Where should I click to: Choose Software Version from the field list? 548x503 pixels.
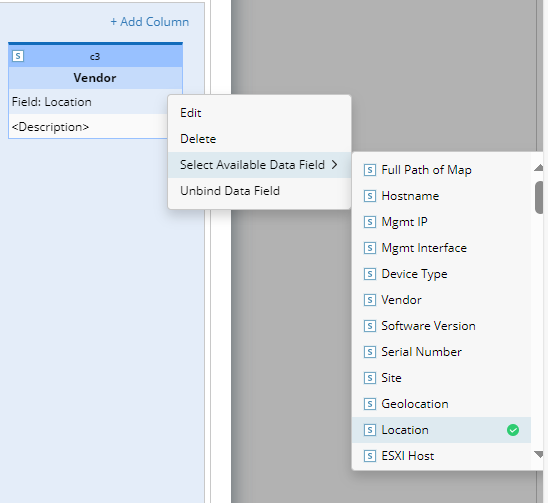(x=441, y=326)
